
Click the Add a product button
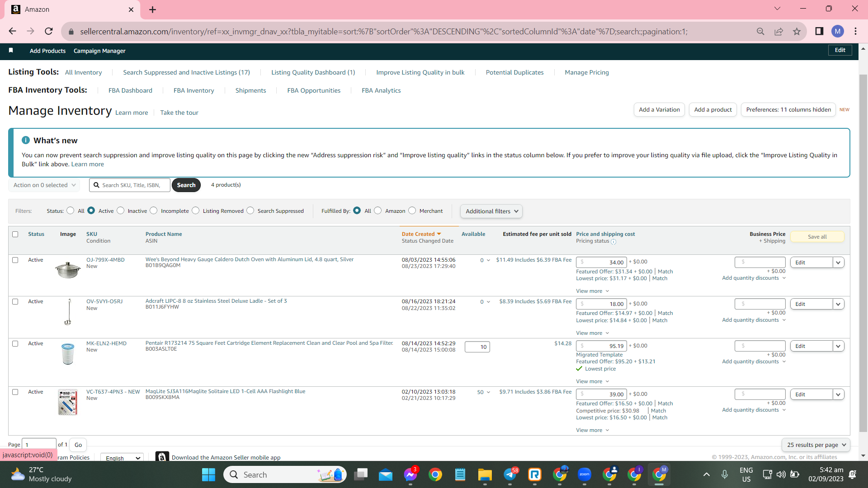(x=713, y=109)
